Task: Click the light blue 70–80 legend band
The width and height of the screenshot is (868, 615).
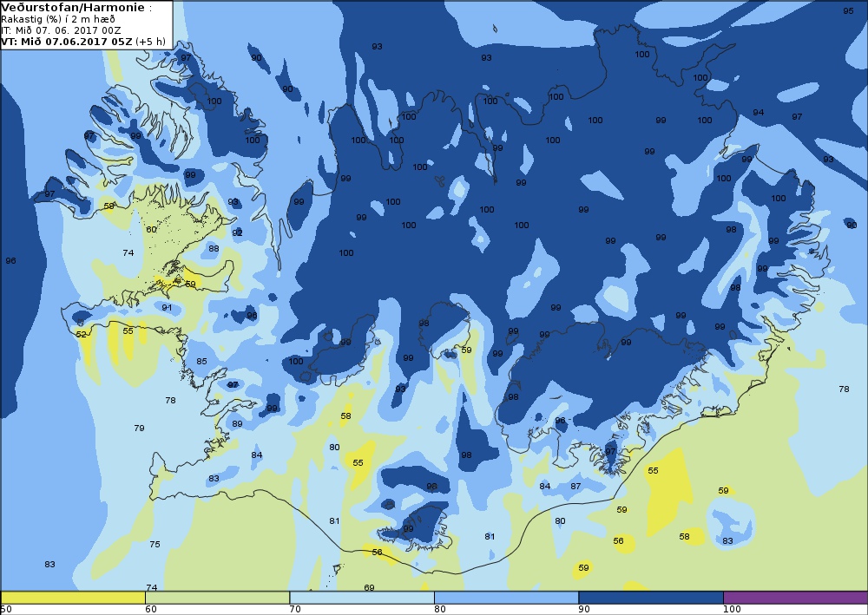Action: [x=361, y=598]
